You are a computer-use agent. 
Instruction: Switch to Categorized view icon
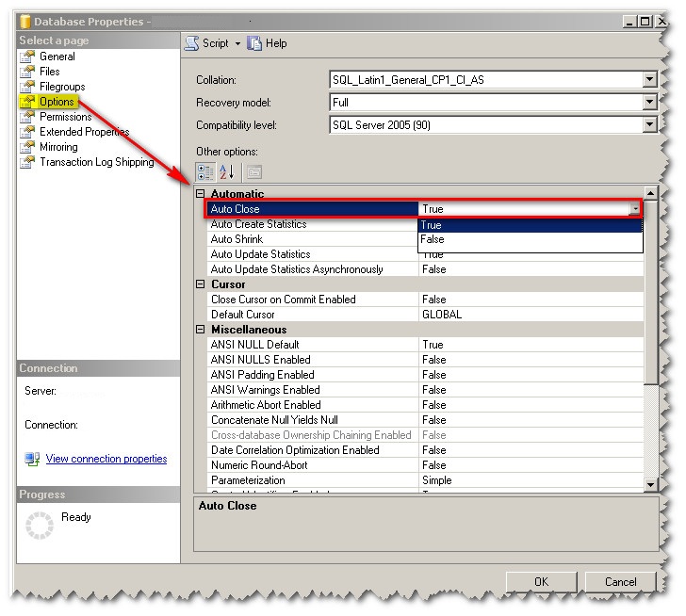[205, 172]
